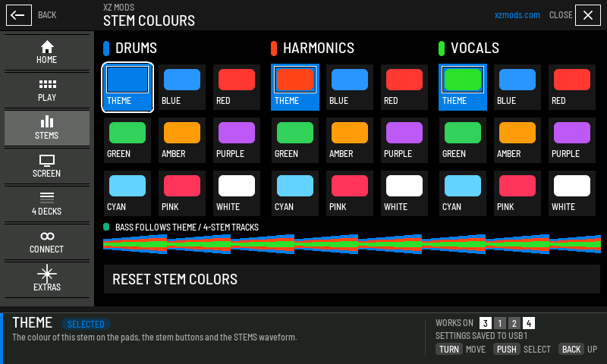The image size is (607, 364).
Task: Set Vocals colour to Green
Action: coord(463,140)
